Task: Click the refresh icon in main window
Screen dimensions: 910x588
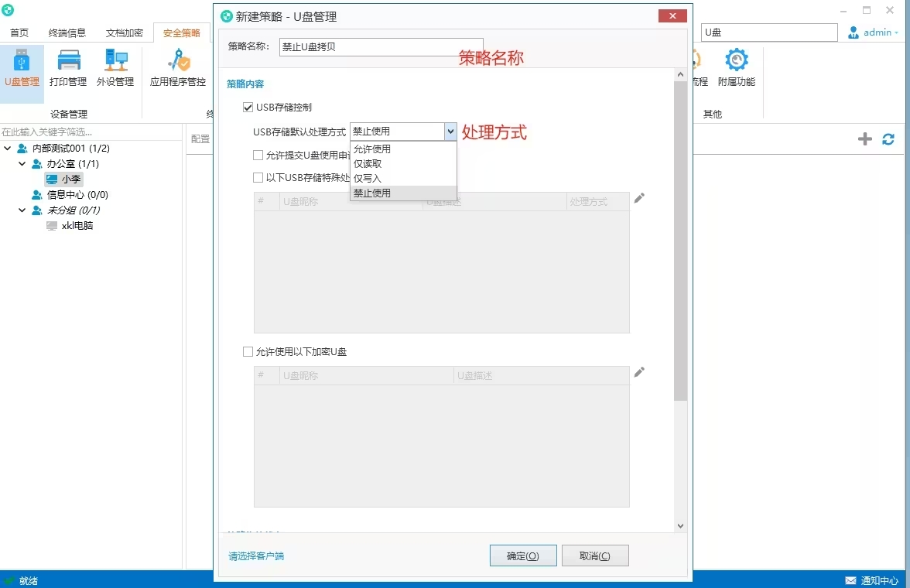Action: pyautogui.click(x=888, y=138)
